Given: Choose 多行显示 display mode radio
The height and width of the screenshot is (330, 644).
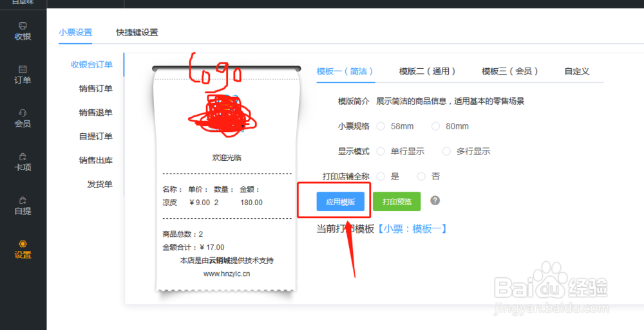Looking at the screenshot, I should (x=446, y=151).
